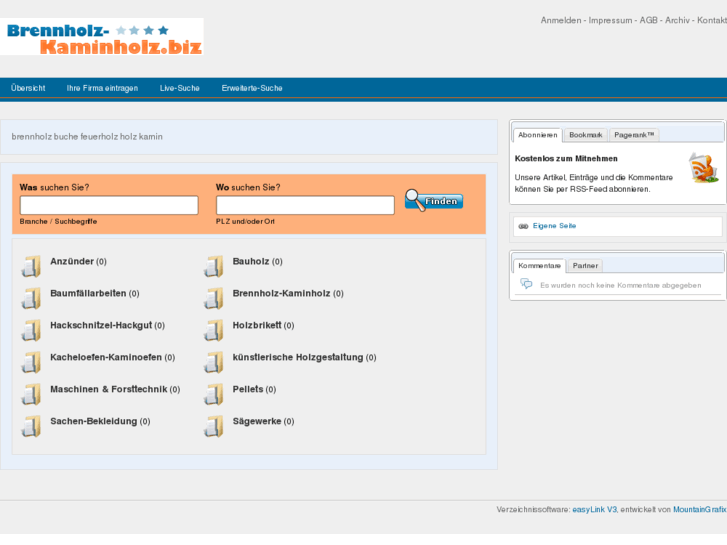
Task: Open the AGB link
Action: (x=649, y=20)
